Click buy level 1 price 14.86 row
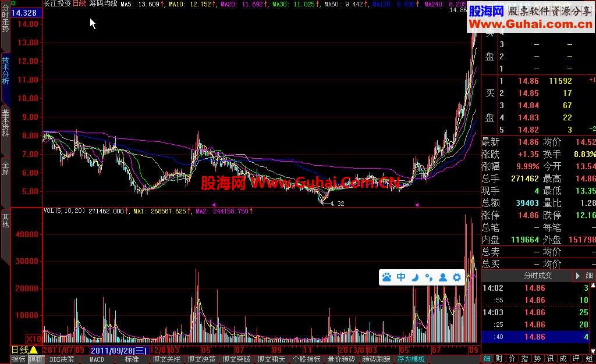Image resolution: width=596 pixels, height=364 pixels. [x=528, y=81]
